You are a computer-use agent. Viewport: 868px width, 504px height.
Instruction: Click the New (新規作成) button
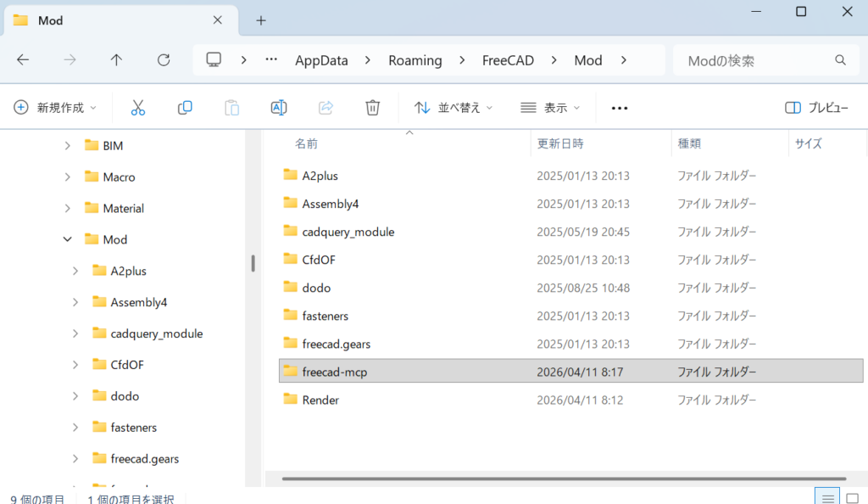tap(55, 108)
